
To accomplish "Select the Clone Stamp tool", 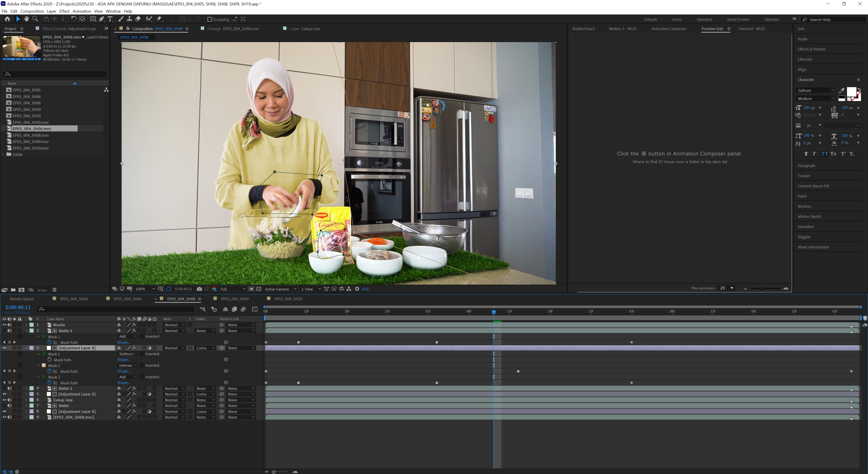I will coord(129,19).
